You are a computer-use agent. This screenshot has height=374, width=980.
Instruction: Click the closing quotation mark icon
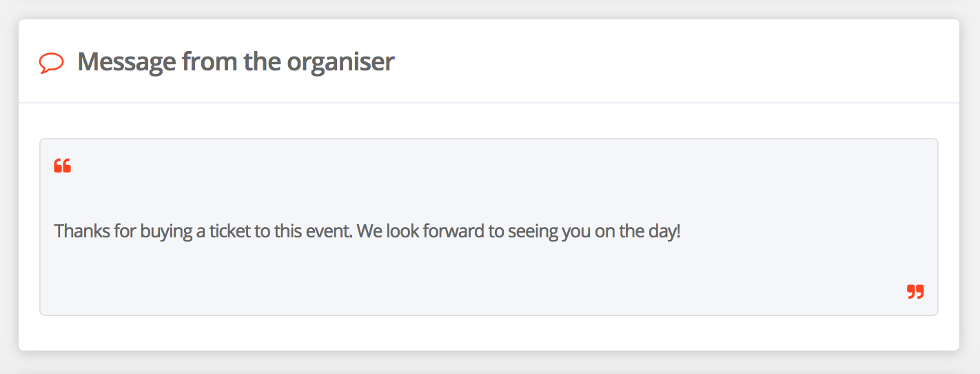click(915, 291)
